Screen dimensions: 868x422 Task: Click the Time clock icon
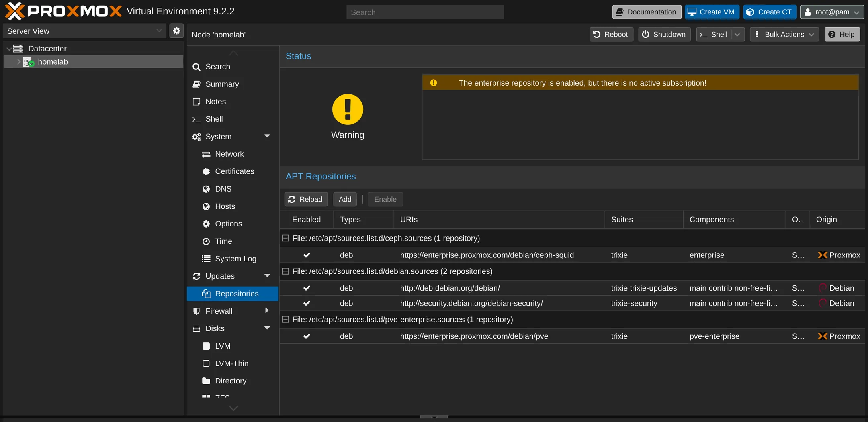click(x=206, y=241)
